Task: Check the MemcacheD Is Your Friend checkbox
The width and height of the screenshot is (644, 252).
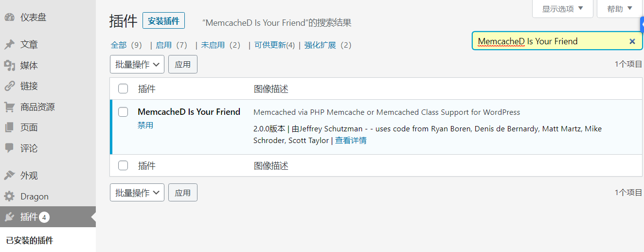Action: click(123, 112)
